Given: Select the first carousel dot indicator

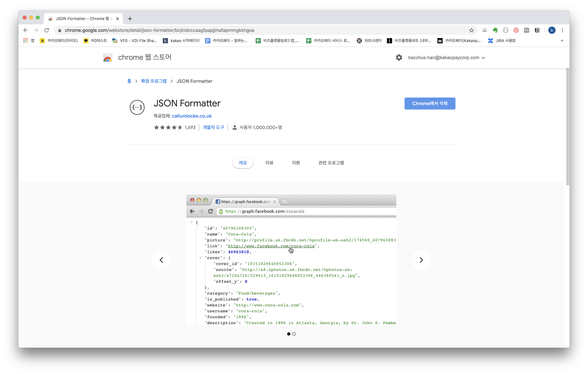Looking at the screenshot, I should pyautogui.click(x=289, y=334).
